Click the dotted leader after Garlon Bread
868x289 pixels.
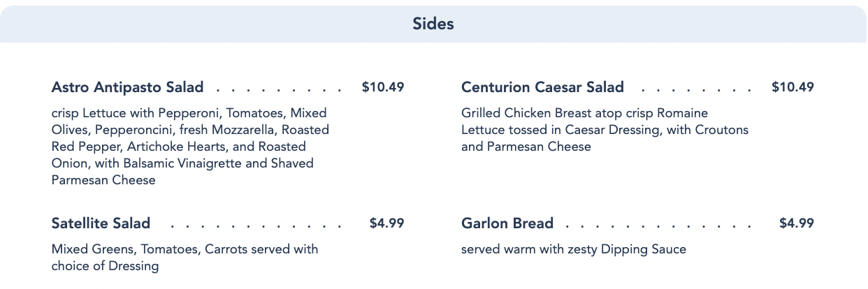pyautogui.click(x=658, y=225)
